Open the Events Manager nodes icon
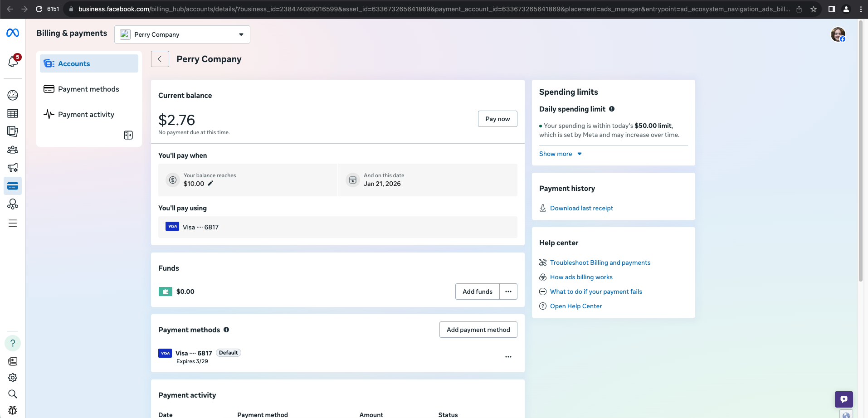Image resolution: width=868 pixels, height=418 pixels. (13, 204)
